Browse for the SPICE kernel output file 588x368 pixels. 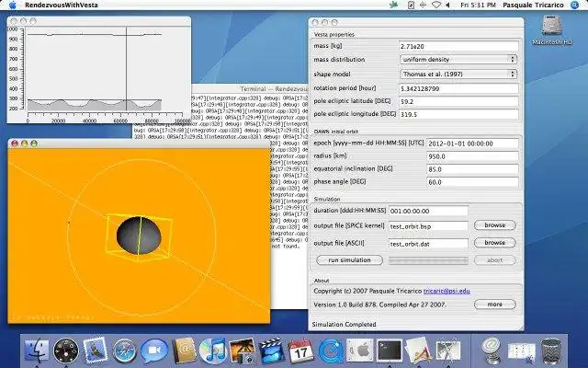(494, 224)
